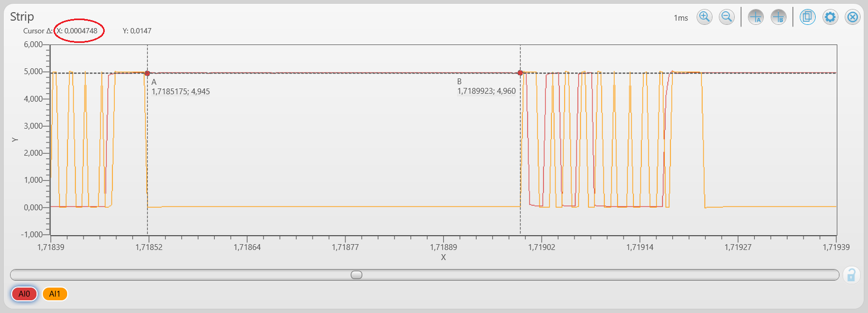The width and height of the screenshot is (868, 313).
Task: Click the copy/duplicate windows icon
Action: coord(807,17)
